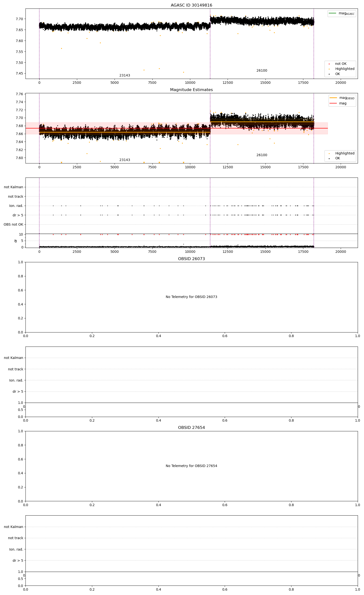Click the red 'mag' legend entry
Screen dimensions: 364x595
click(338, 103)
